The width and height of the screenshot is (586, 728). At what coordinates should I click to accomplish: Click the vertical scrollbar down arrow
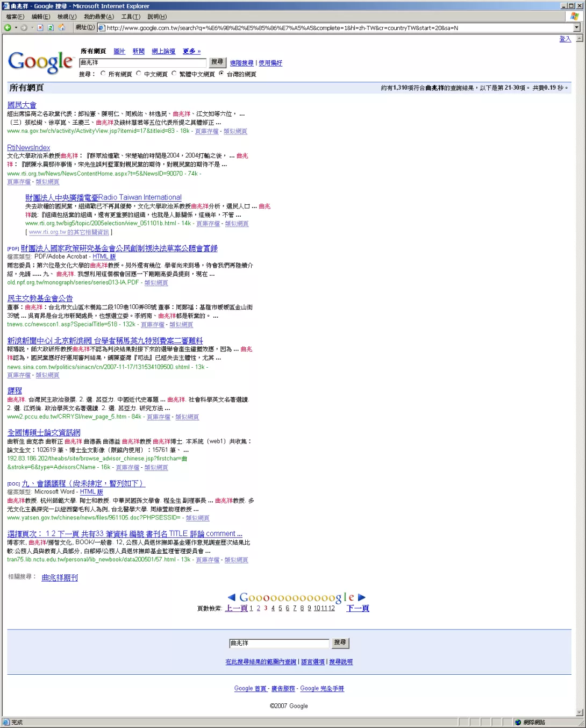point(580,712)
